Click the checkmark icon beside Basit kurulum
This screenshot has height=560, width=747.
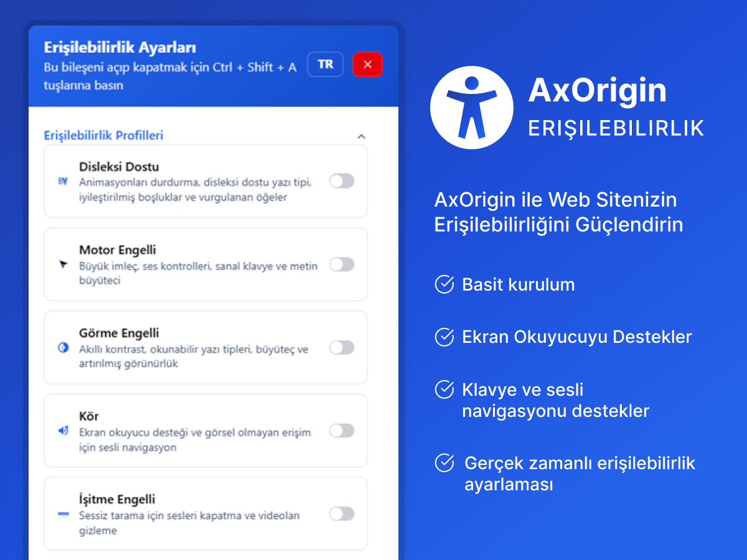(x=444, y=284)
